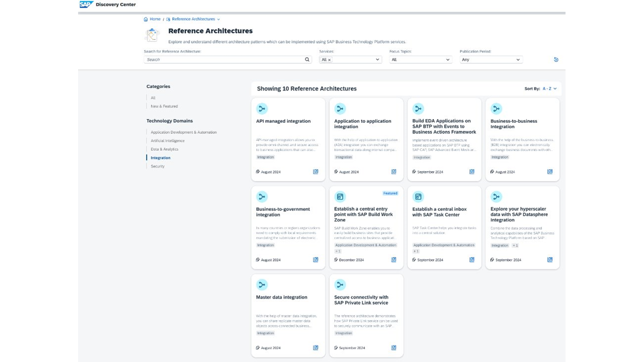
Task: Click the Featured badge on Work Zone card
Action: [x=390, y=193]
